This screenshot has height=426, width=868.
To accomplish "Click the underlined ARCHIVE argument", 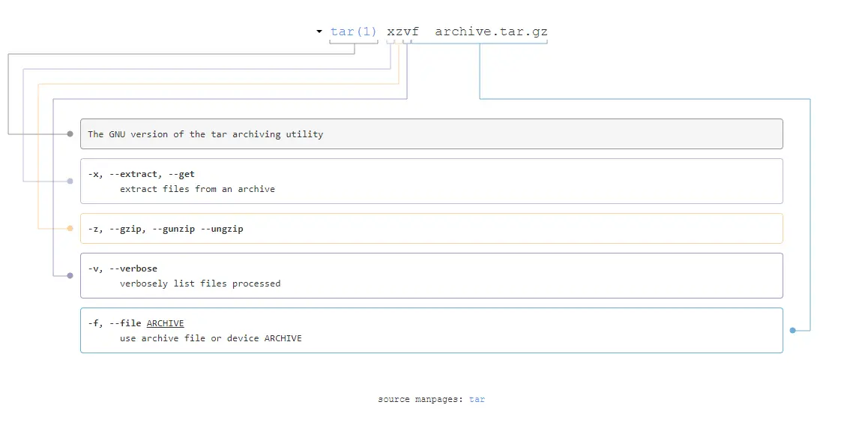I will 165,323.
